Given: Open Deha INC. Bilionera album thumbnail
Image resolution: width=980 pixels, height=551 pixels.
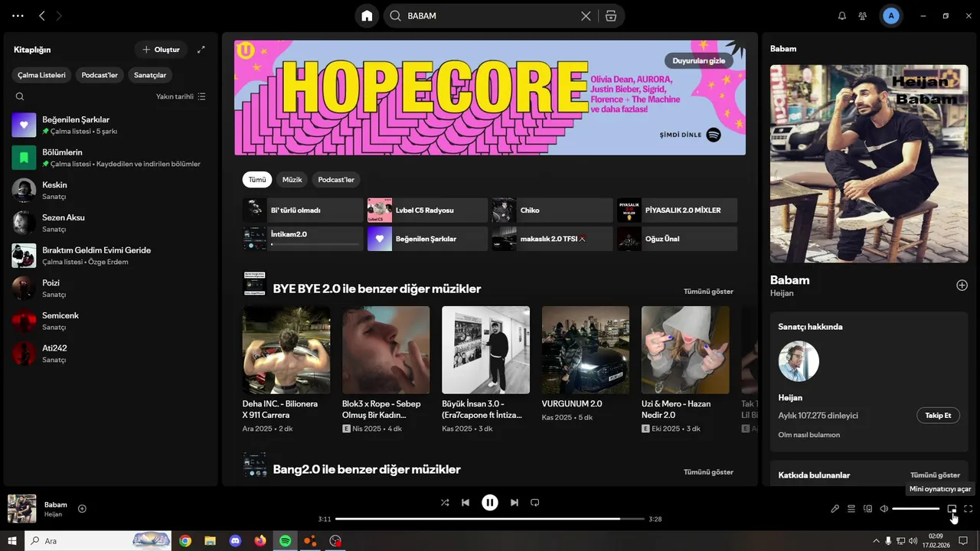Looking at the screenshot, I should 286,350.
